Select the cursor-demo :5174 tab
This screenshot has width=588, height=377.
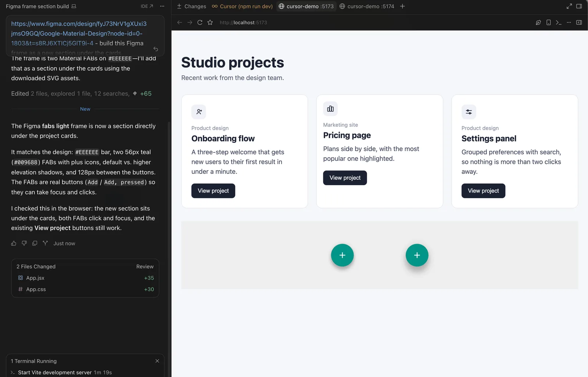pos(367,6)
